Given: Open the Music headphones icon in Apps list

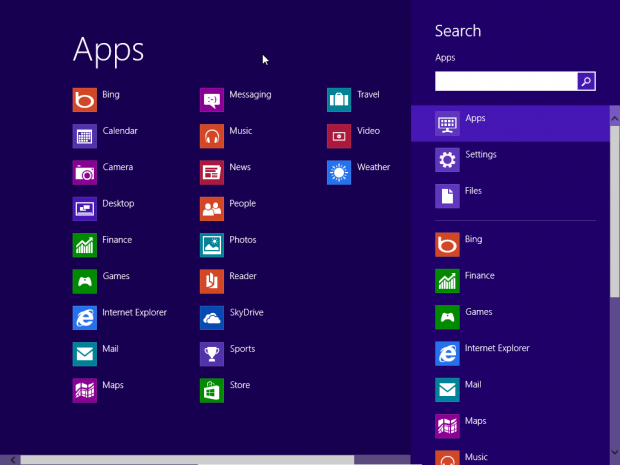Looking at the screenshot, I should pos(212,136).
